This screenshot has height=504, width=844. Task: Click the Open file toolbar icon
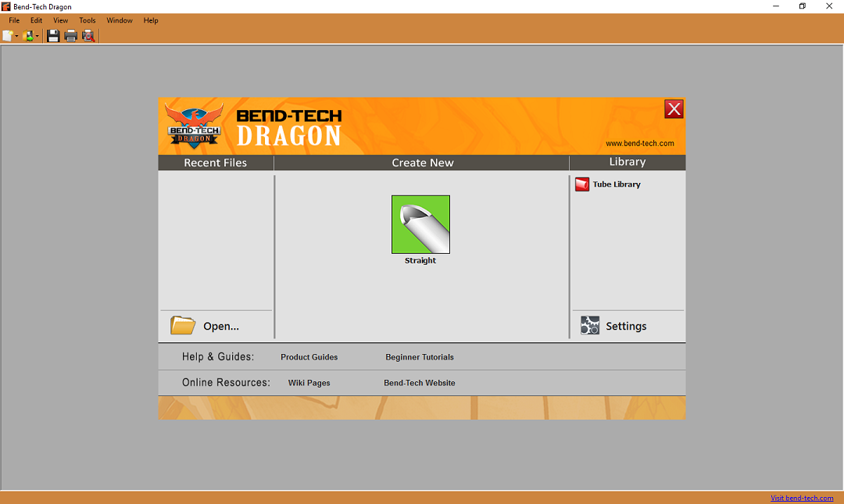pos(28,36)
